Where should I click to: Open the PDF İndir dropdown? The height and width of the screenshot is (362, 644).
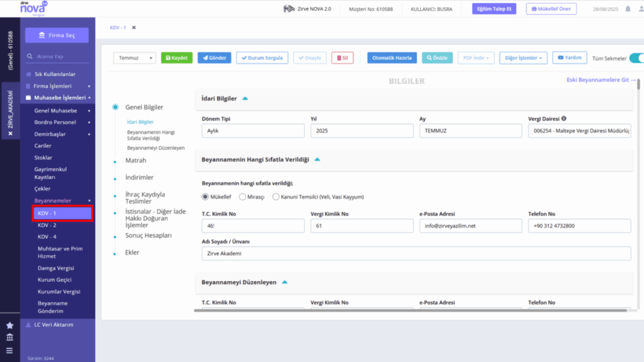pos(476,58)
